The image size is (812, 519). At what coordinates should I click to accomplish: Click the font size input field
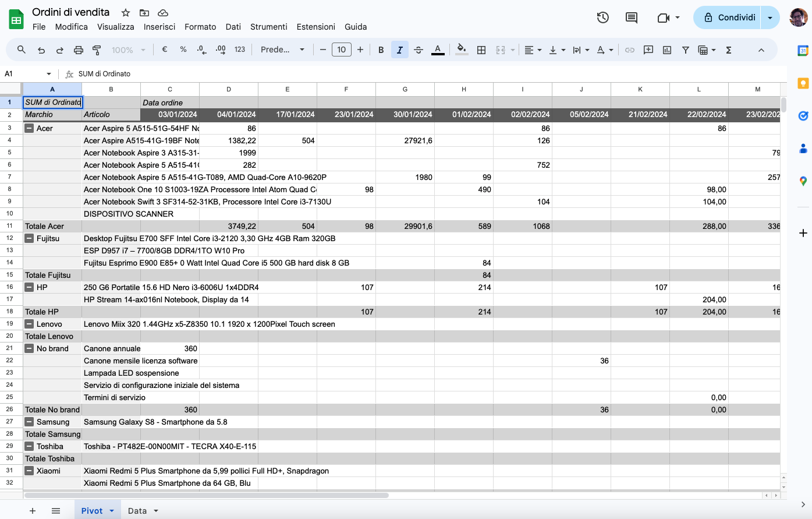point(342,50)
